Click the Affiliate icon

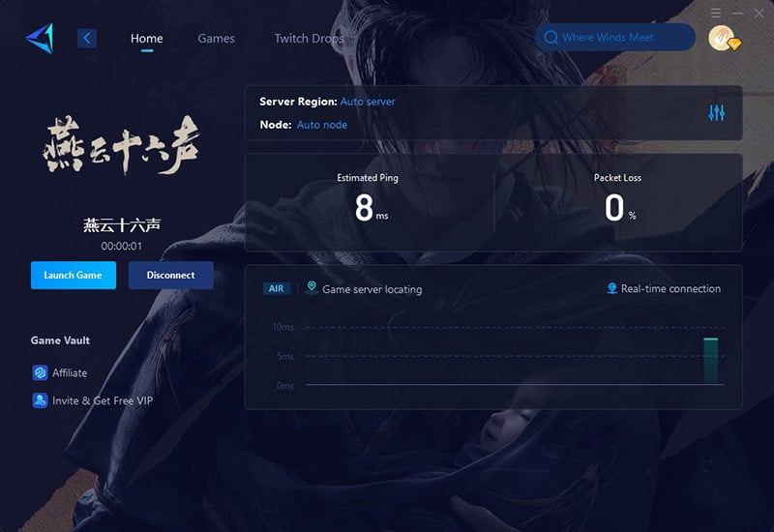pos(40,372)
